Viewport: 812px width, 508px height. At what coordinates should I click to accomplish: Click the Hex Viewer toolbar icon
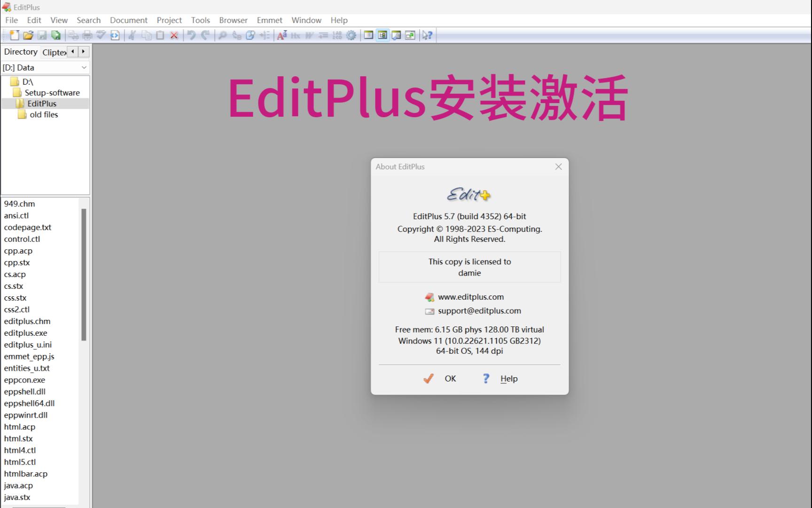[x=296, y=35]
